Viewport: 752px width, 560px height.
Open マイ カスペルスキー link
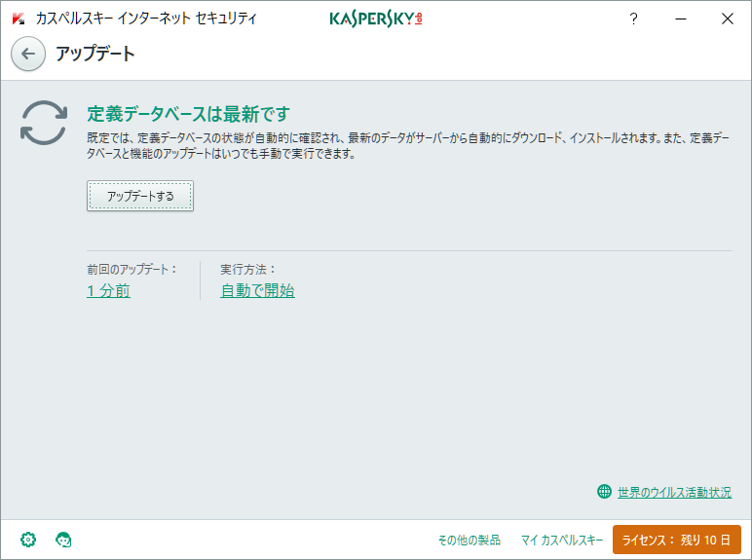point(562,540)
